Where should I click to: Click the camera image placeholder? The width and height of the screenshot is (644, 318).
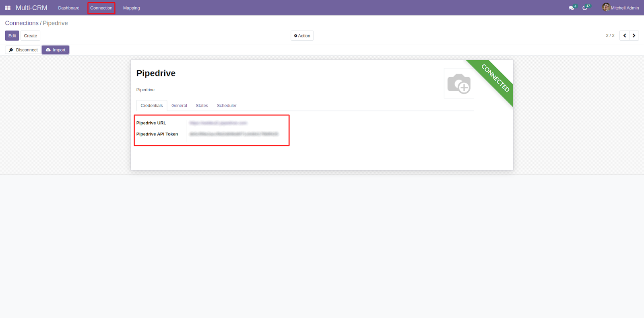click(459, 83)
